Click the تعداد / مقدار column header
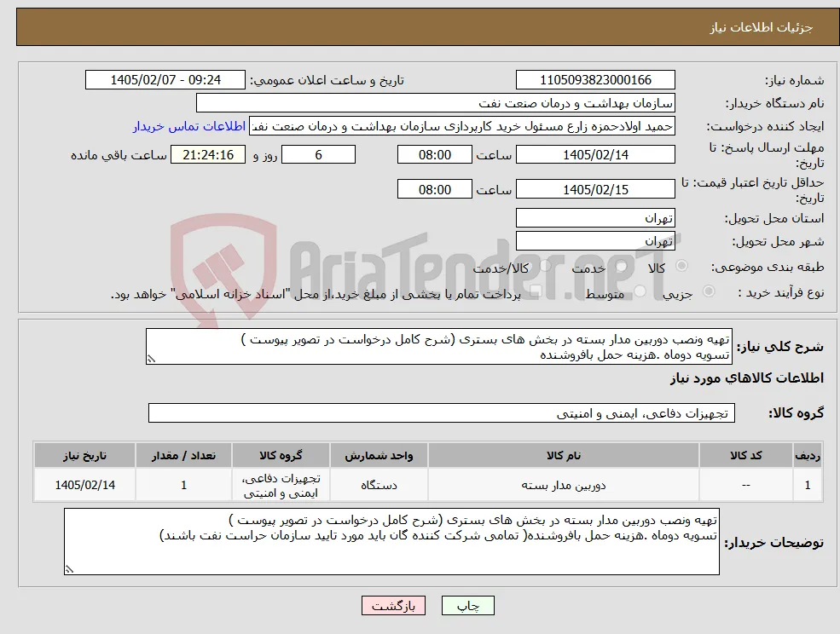Viewport: 840px width, 634px height. click(x=183, y=456)
